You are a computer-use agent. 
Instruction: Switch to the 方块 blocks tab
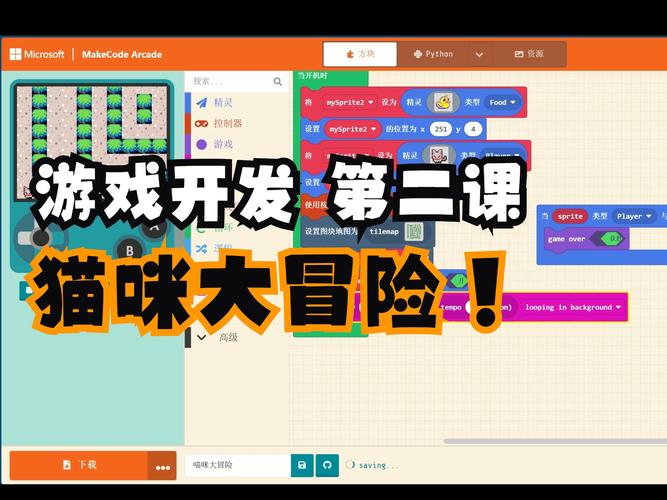click(360, 54)
